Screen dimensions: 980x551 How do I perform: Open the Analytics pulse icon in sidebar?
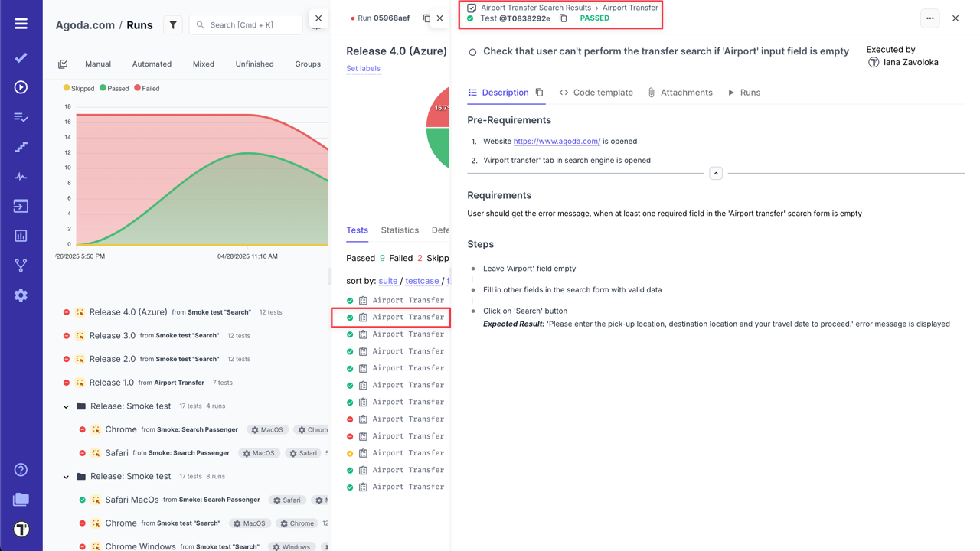pos(21,176)
